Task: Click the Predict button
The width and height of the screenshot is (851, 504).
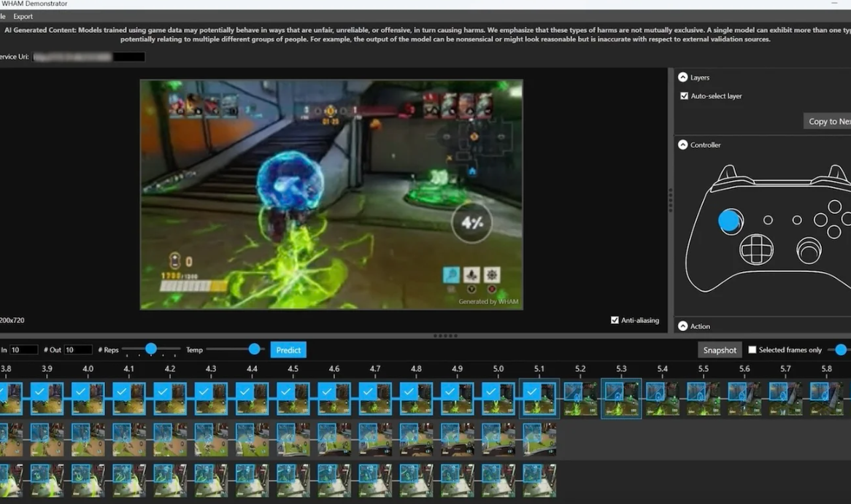Action: click(288, 350)
